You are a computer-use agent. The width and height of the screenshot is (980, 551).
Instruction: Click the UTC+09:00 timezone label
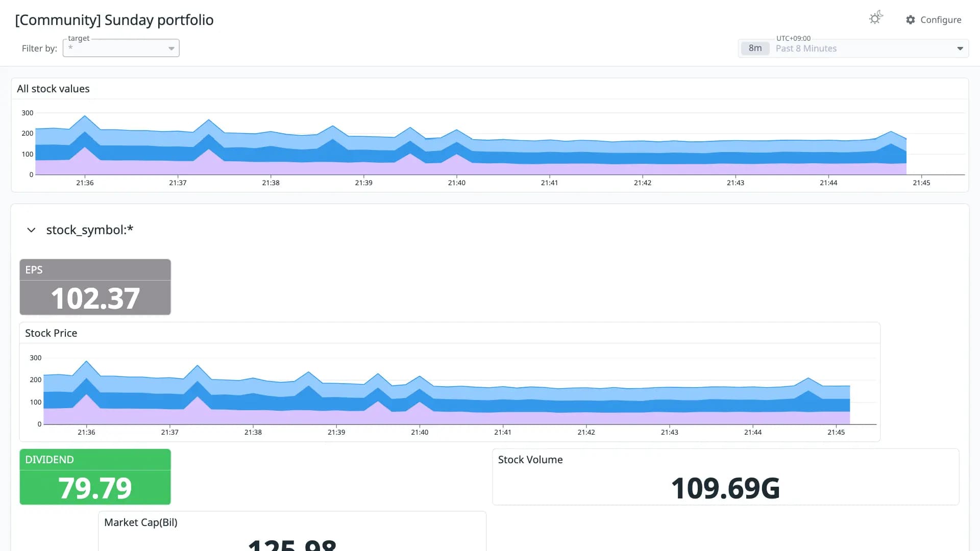(x=793, y=38)
